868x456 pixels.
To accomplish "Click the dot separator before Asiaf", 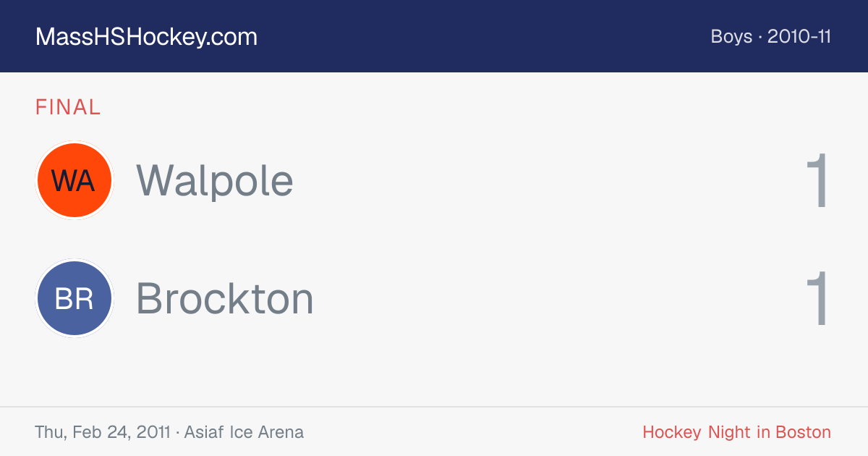I will pyautogui.click(x=177, y=433).
